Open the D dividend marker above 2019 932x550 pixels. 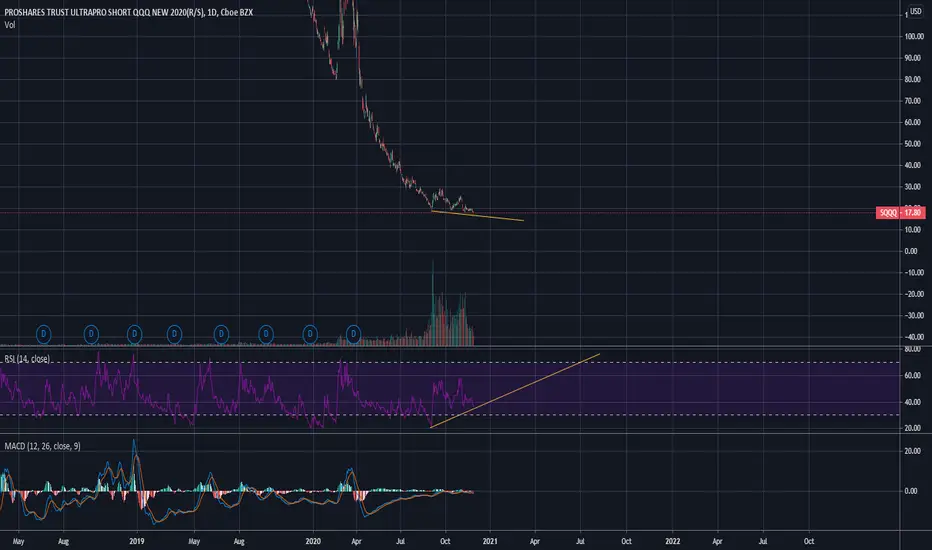click(x=134, y=334)
